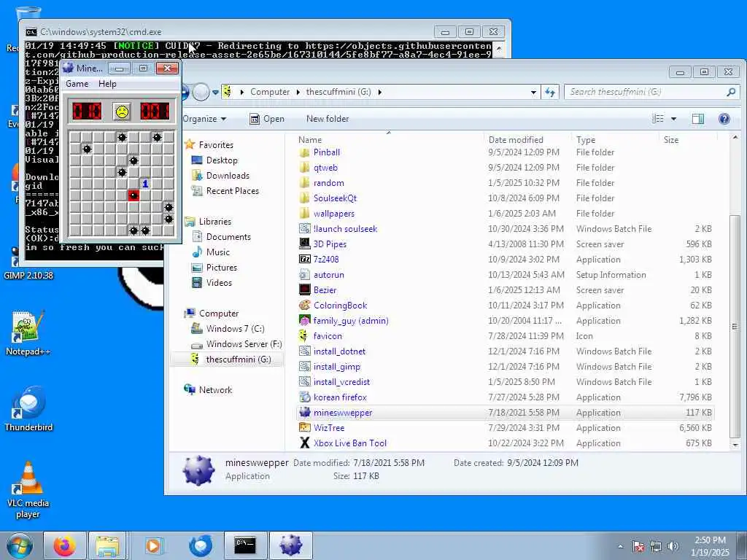
Task: Select the Pinball folder icon
Action: point(304,152)
